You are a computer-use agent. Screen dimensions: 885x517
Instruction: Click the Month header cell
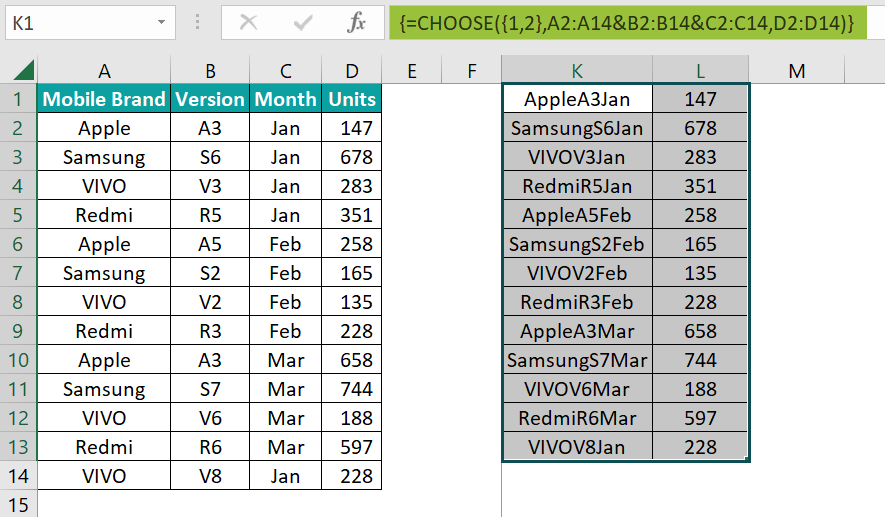[286, 99]
